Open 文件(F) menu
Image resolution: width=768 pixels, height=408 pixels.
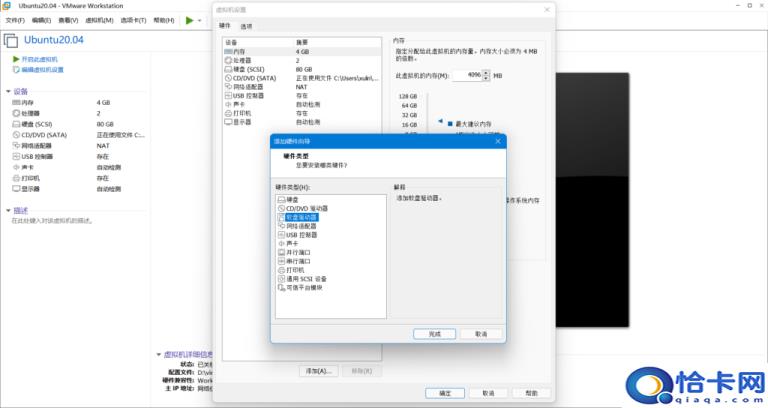(x=15, y=20)
